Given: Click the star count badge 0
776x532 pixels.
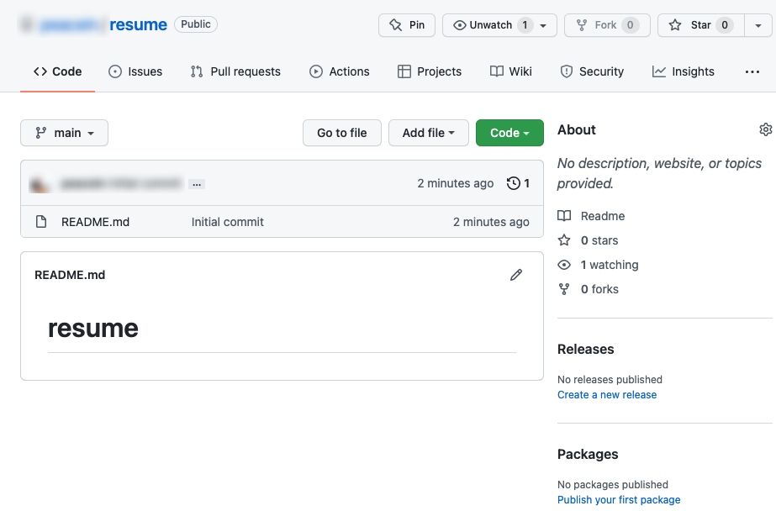Looking at the screenshot, I should [725, 25].
